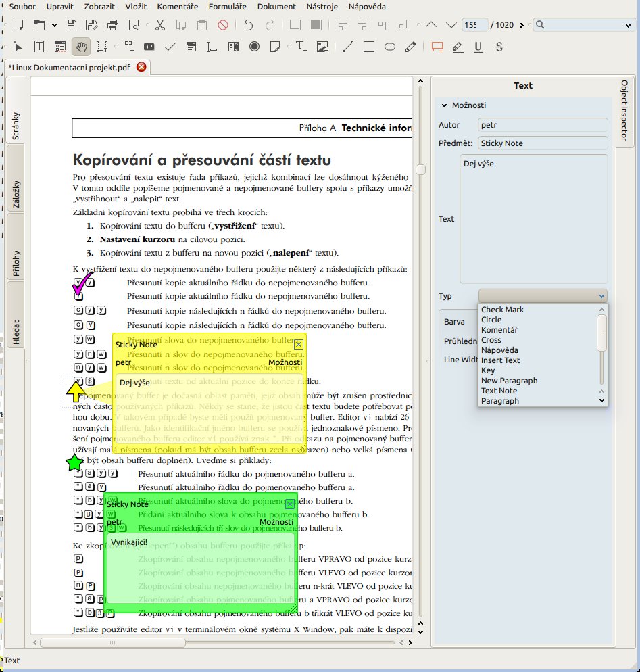640x672 pixels.
Task: Select the highlight text tool
Action: 458,47
